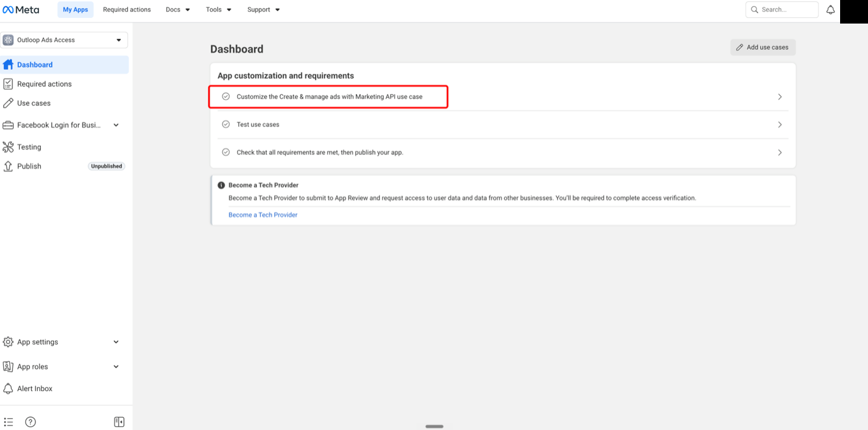Expand the App settings section
The image size is (868, 430).
click(116, 342)
